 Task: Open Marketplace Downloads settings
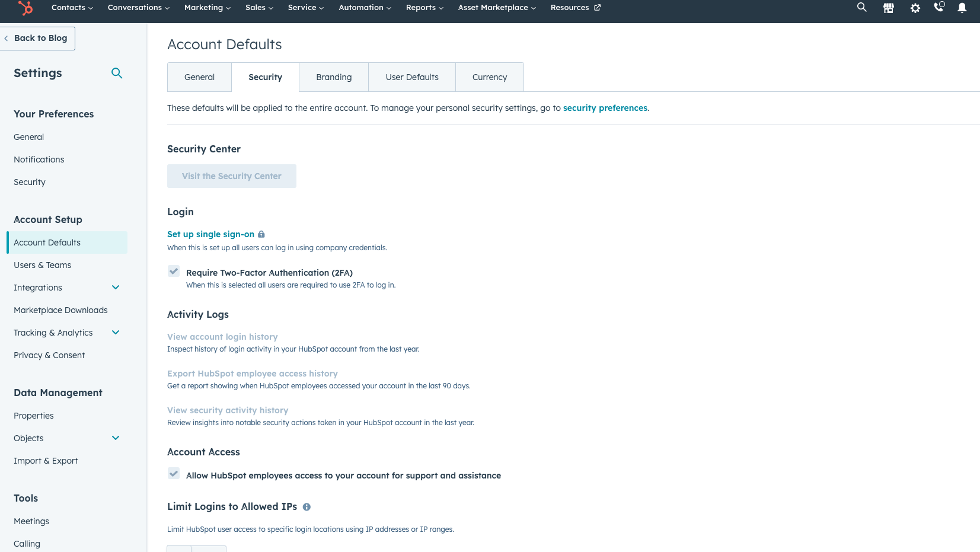(x=60, y=310)
